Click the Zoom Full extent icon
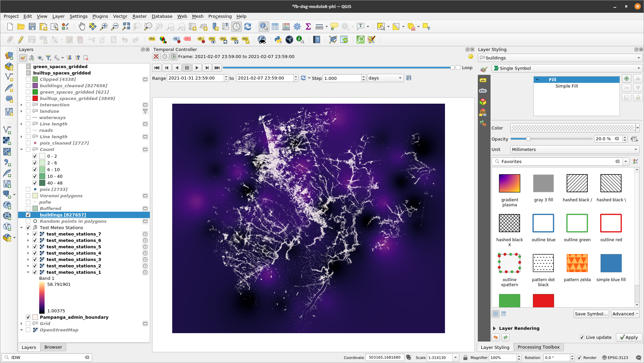644x363 pixels. (x=126, y=27)
